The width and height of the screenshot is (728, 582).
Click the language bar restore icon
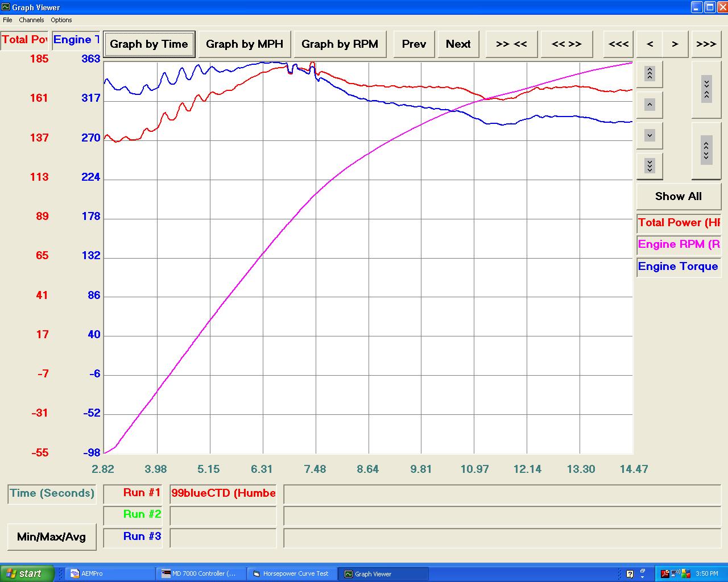(x=643, y=571)
